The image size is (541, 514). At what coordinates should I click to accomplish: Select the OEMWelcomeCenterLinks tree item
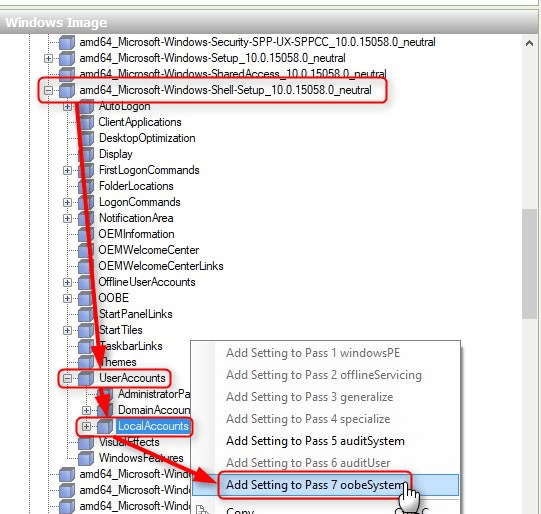coord(161,266)
